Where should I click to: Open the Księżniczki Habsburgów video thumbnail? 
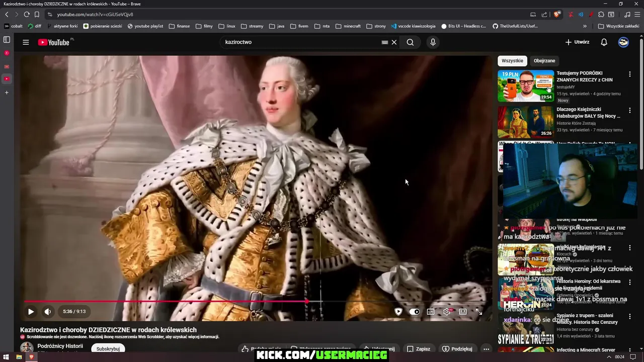tap(526, 122)
